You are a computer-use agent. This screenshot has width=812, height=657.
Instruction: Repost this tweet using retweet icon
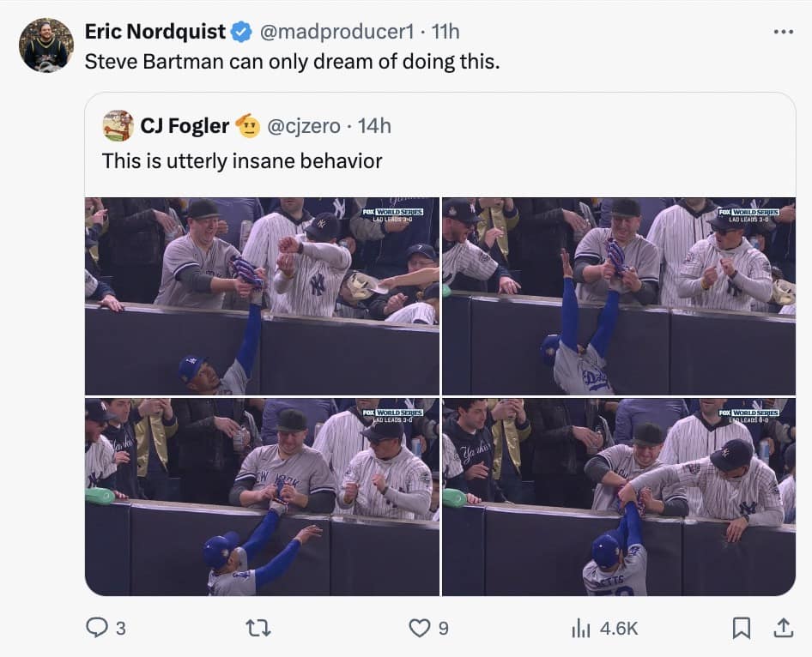(258, 629)
